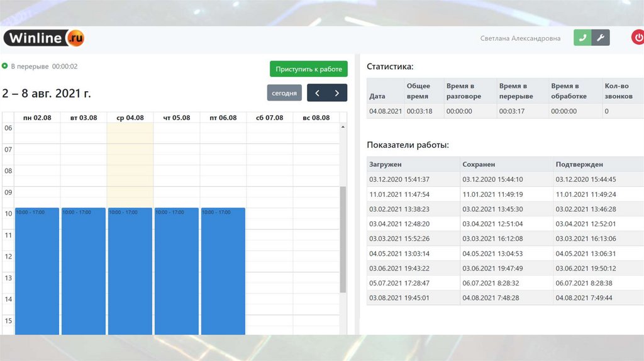Go to previous week with left chevron

pyautogui.click(x=317, y=93)
